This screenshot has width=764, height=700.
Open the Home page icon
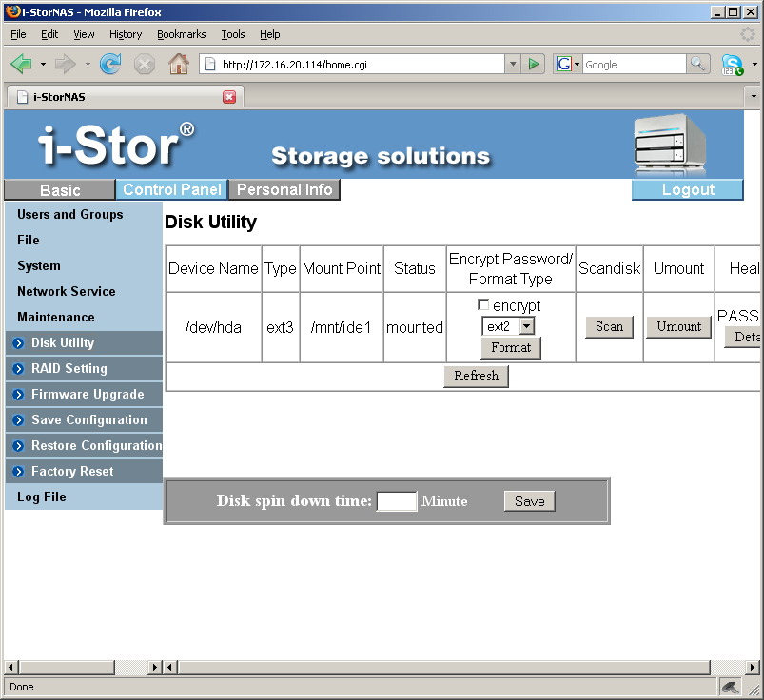[x=179, y=64]
